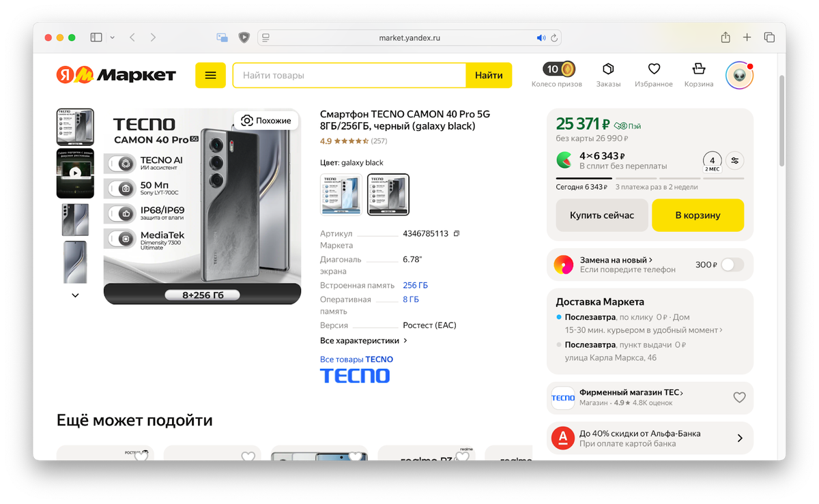Click the Найти товары search field

pyautogui.click(x=349, y=75)
